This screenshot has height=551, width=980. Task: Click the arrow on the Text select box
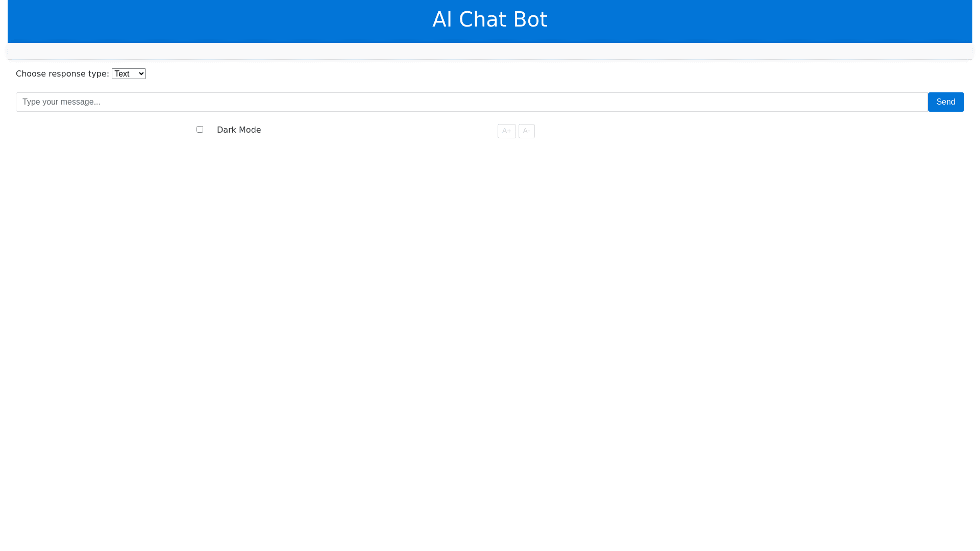coord(141,74)
